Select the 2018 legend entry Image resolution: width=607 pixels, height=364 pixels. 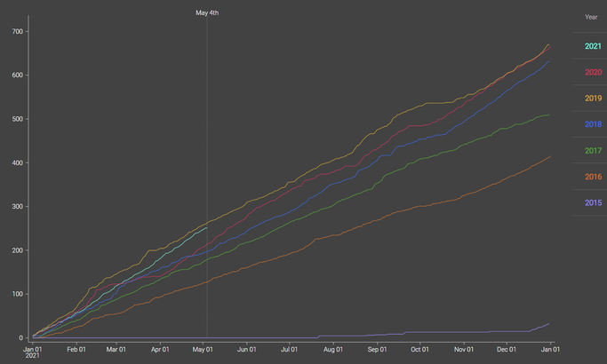pyautogui.click(x=593, y=124)
